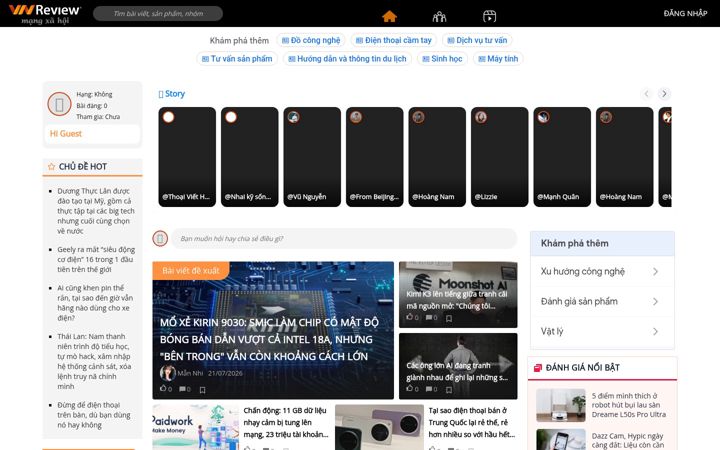Click ĐĂNG NHẬP login link
Screen dimensions: 720x450
685,13
